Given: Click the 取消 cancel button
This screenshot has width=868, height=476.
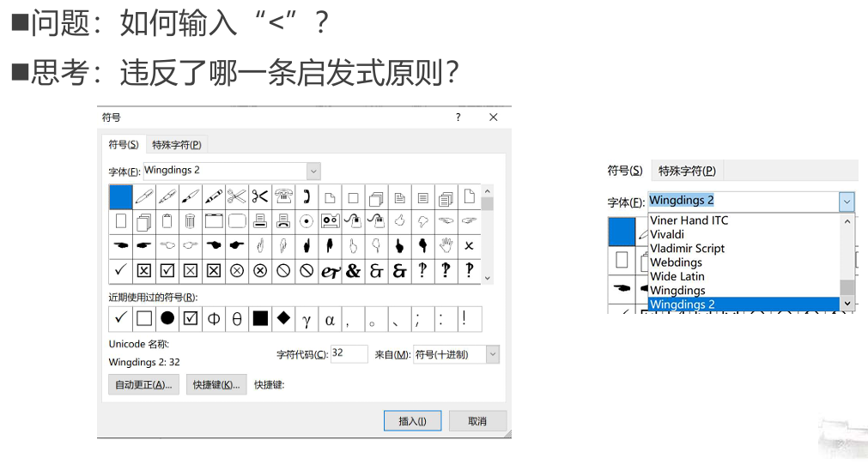Looking at the screenshot, I should (x=477, y=421).
